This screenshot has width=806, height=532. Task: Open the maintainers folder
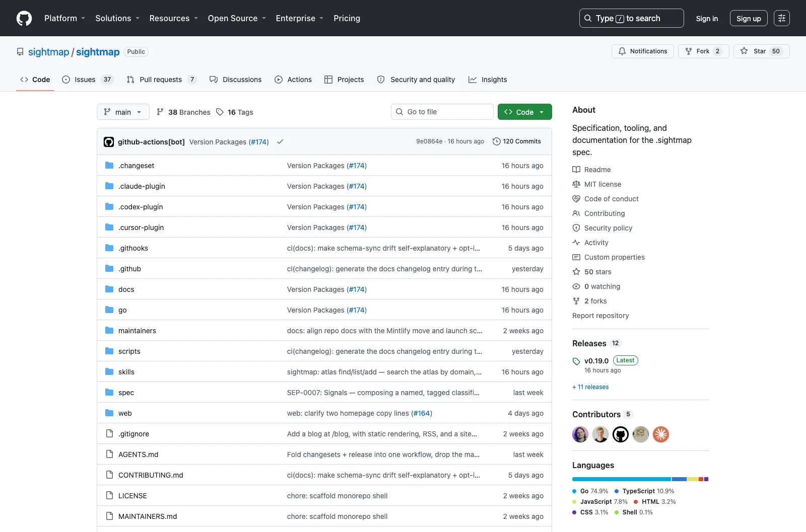click(x=137, y=331)
